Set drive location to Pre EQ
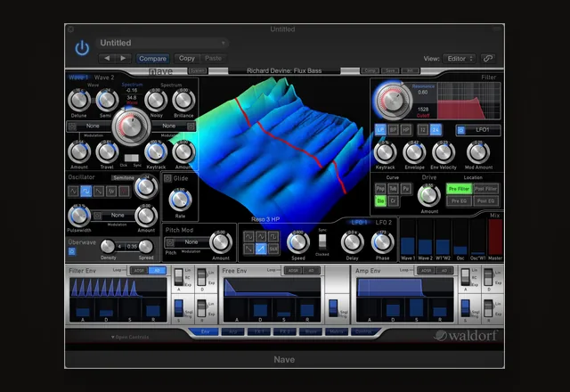The height and width of the screenshot is (392, 570). tap(459, 200)
